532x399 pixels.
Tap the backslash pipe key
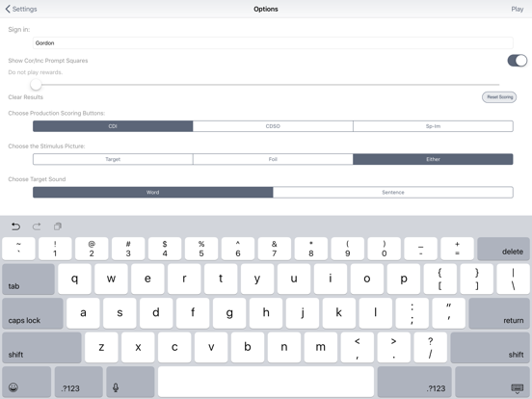[x=513, y=279]
